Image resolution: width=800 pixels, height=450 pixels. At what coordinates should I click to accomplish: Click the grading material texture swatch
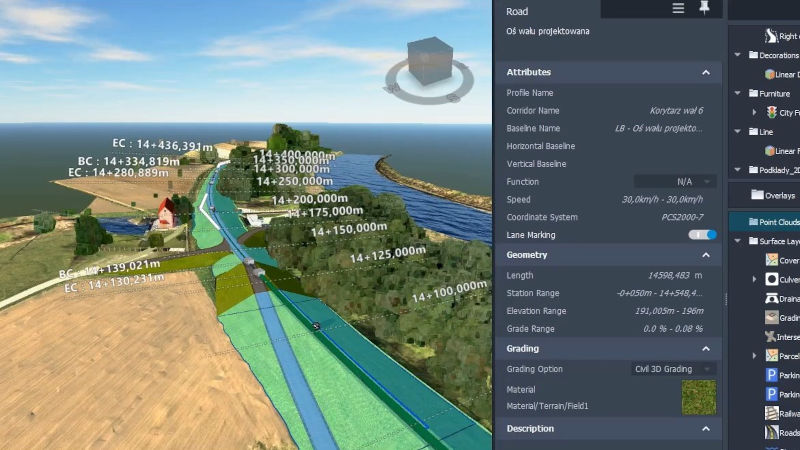point(699,397)
